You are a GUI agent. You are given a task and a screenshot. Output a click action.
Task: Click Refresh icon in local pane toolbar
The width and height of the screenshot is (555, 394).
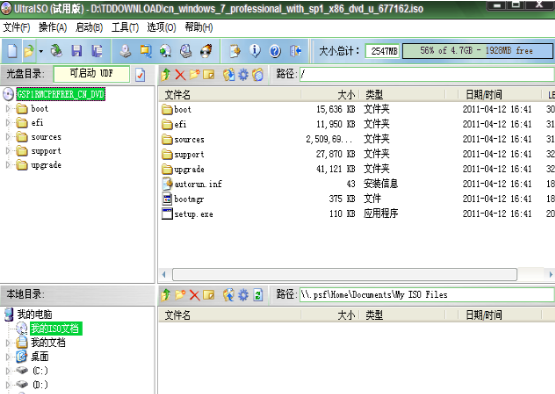(258, 295)
